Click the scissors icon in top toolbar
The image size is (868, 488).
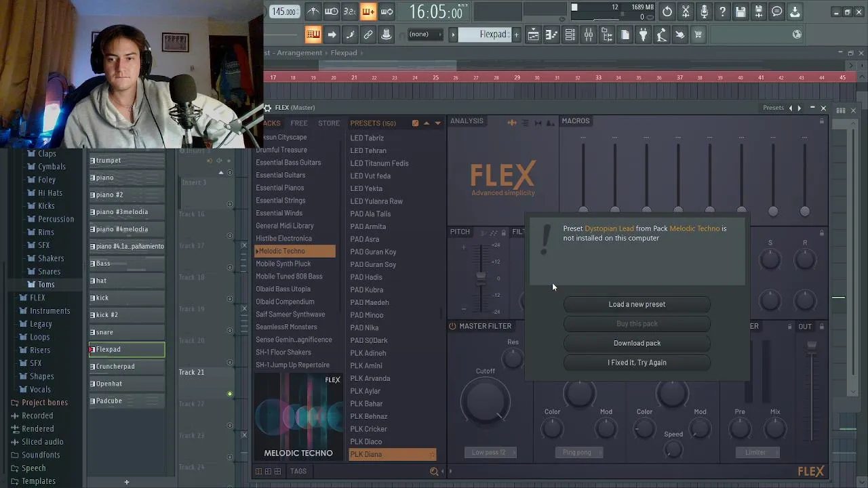(x=686, y=12)
